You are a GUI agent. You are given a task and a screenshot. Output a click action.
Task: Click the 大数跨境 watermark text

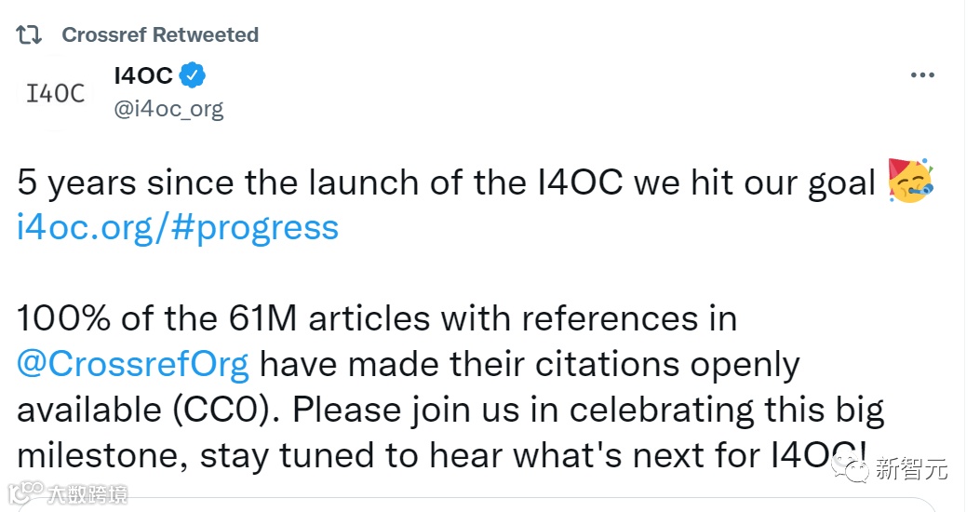(89, 493)
